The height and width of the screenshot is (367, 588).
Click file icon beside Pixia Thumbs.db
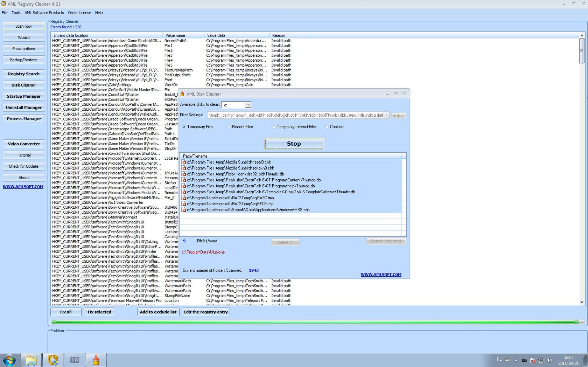click(184, 174)
